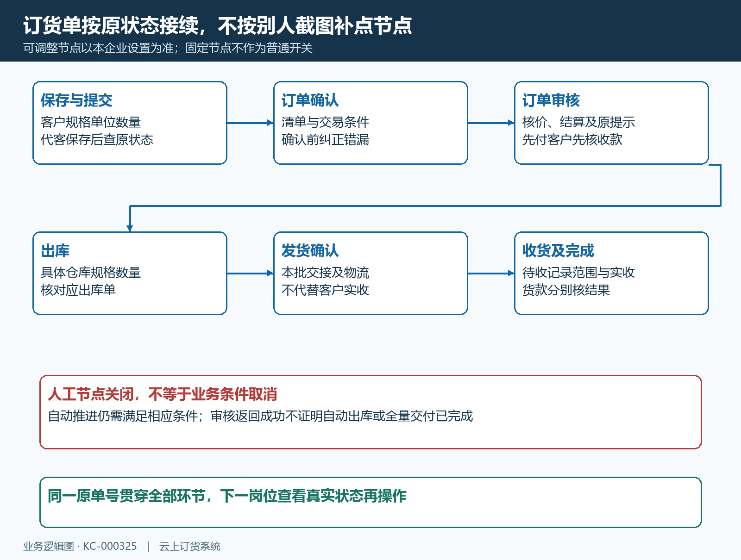
Task: Click the title 订货单按原状态接续，不按别人截图补点节点
Action: (218, 25)
